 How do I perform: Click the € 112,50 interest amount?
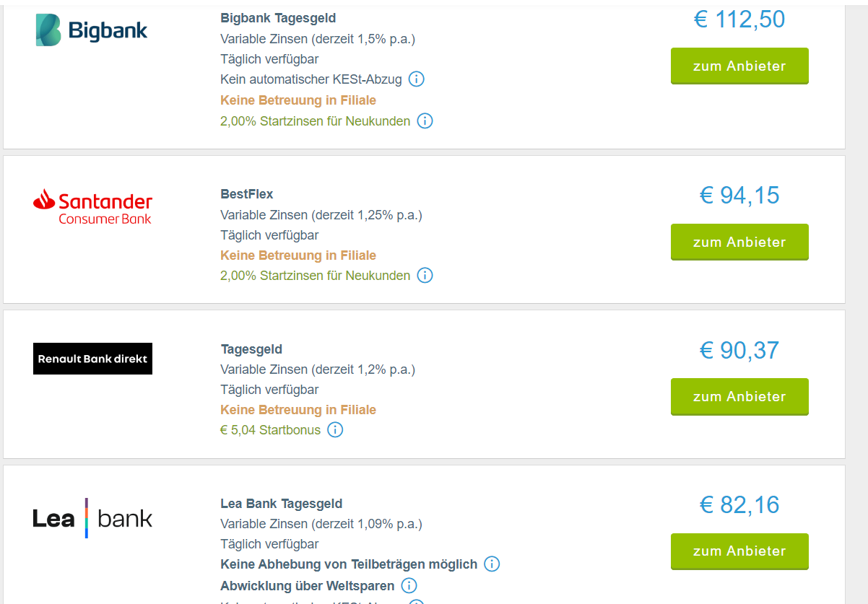tap(739, 19)
